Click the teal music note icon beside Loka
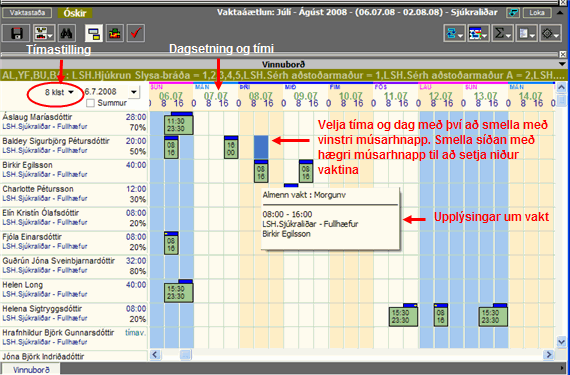The height and width of the screenshot is (375, 570). [513, 13]
